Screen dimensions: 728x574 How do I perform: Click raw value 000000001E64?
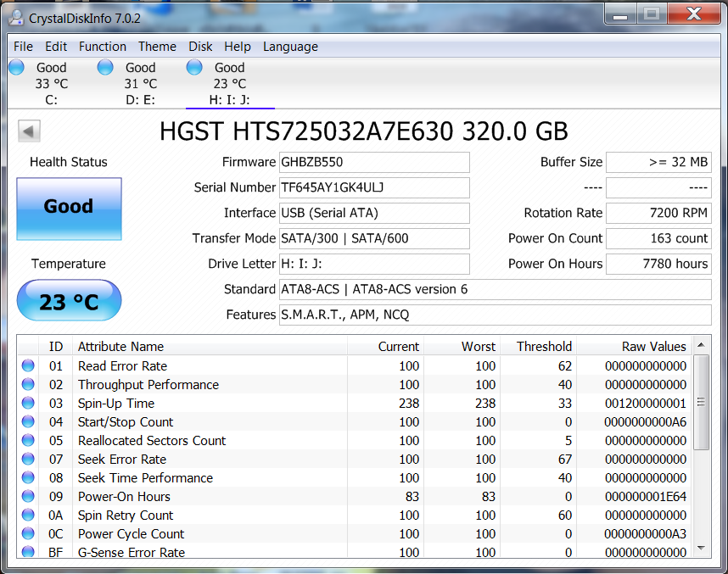[x=646, y=497]
